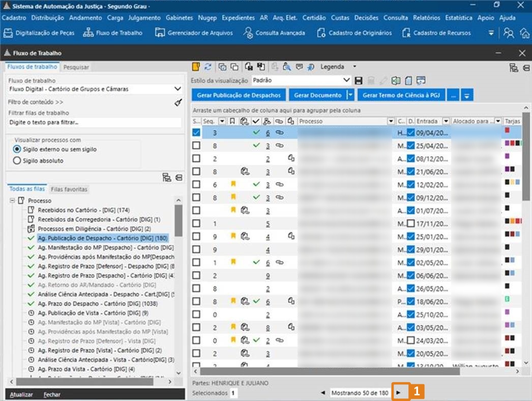The width and height of the screenshot is (532, 401).
Task: Open the Julgamento menu
Action: 144,18
